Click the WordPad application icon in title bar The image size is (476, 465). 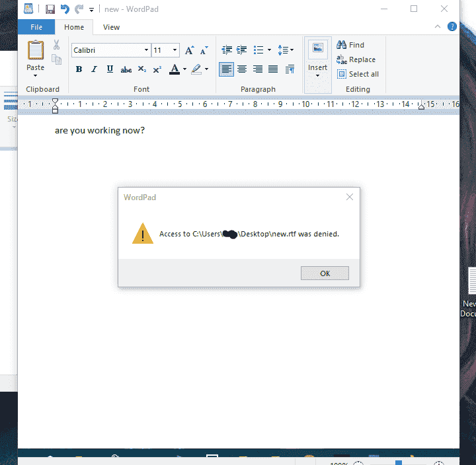coord(28,9)
